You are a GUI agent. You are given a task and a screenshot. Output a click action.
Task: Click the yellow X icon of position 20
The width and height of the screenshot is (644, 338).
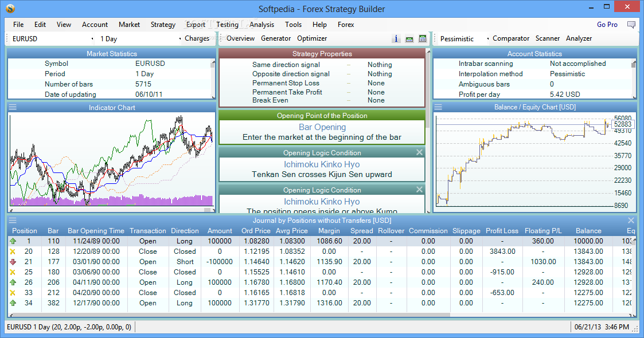tap(13, 251)
